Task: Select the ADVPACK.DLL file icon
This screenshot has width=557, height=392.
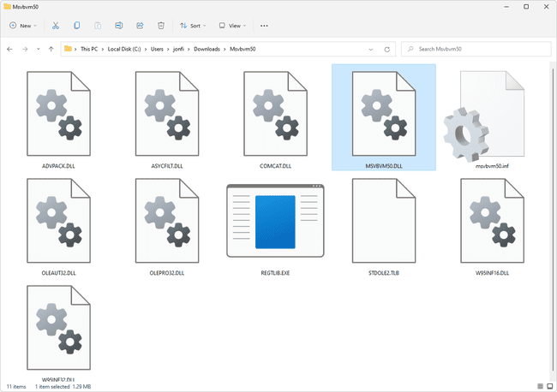Action: click(x=58, y=114)
